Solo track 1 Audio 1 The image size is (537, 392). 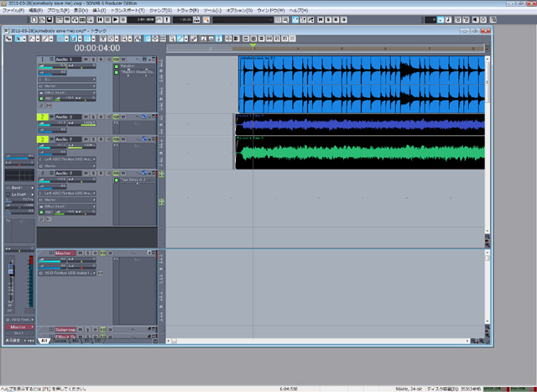click(x=93, y=60)
